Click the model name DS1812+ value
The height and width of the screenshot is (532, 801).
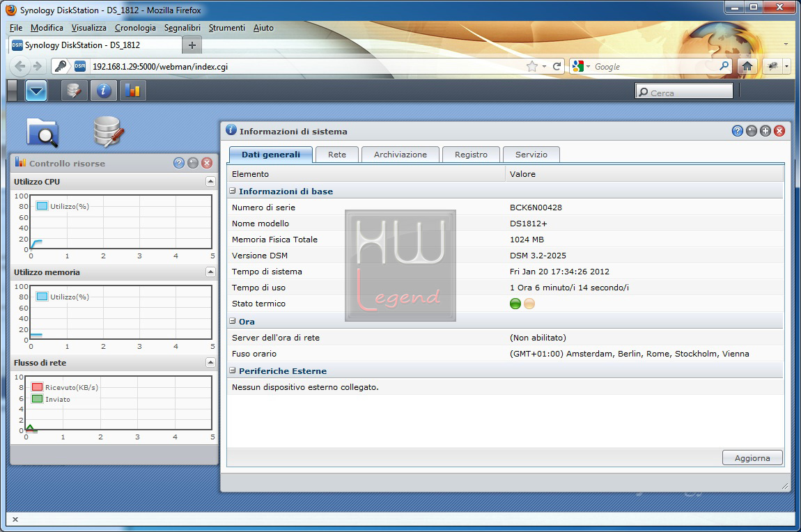tap(528, 223)
